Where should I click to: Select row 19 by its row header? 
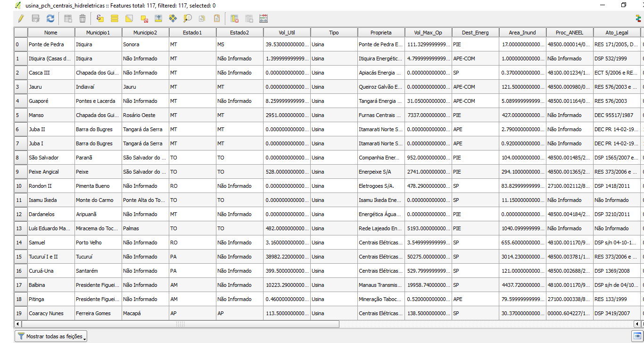(21, 313)
